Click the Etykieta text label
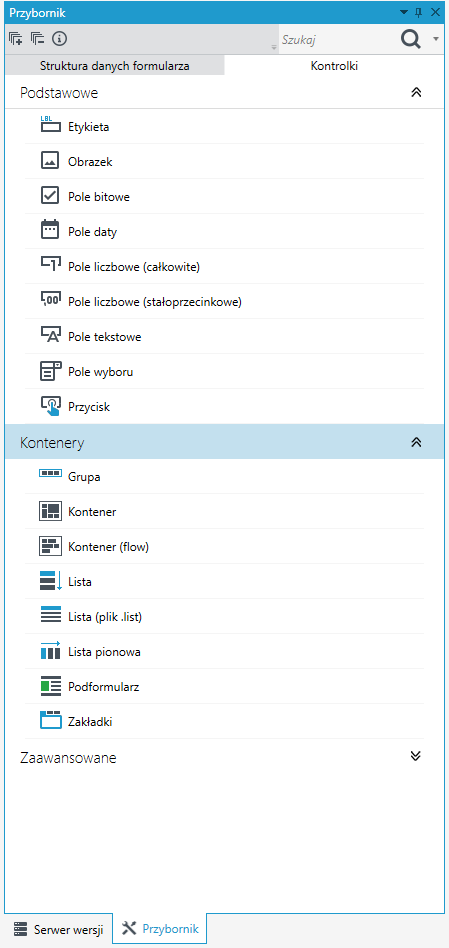Viewport: 449px width, 948px height. click(x=89, y=127)
